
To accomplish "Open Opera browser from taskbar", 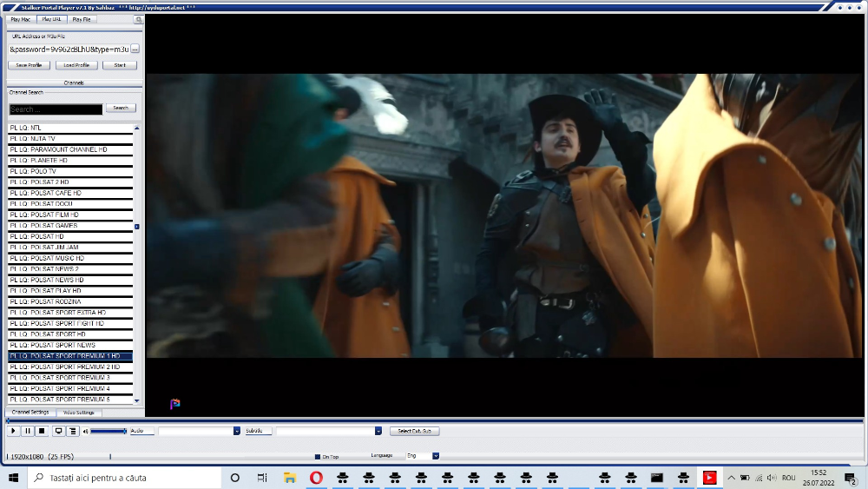I will point(316,478).
